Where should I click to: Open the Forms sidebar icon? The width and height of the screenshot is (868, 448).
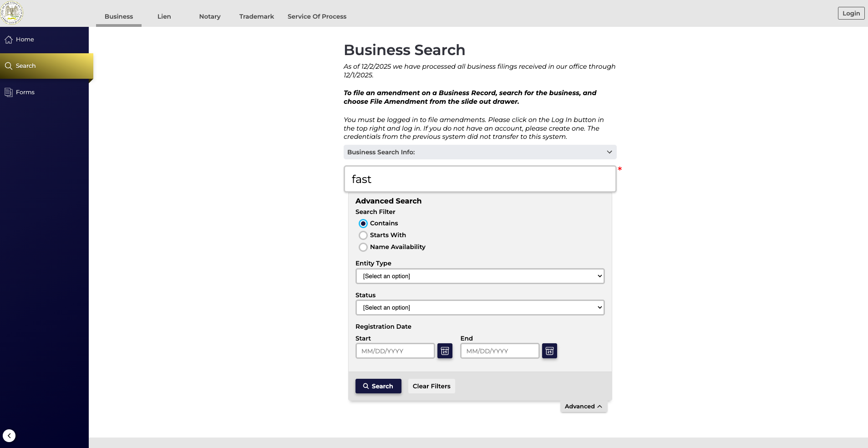click(x=9, y=92)
